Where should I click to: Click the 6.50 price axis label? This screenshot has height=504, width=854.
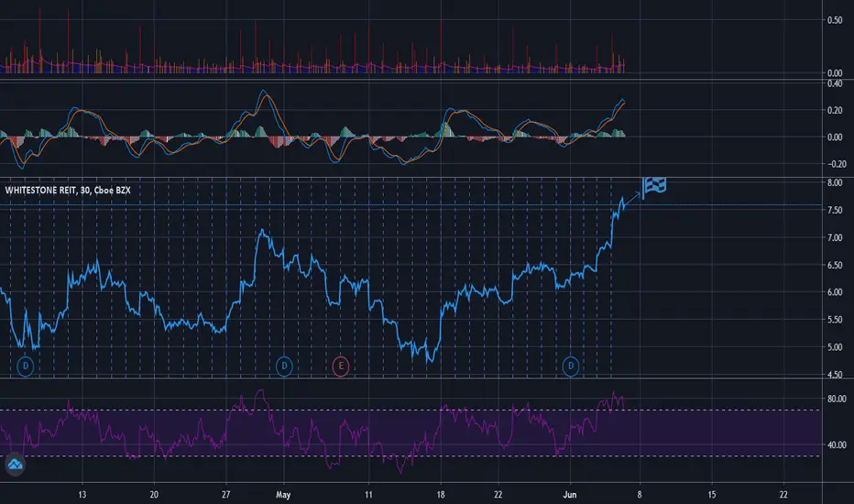[835, 266]
